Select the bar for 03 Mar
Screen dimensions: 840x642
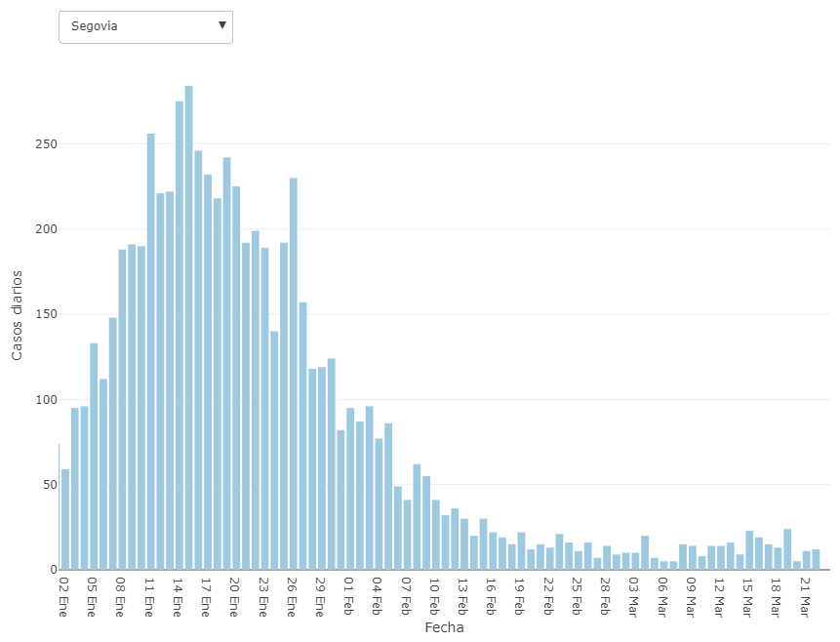point(635,561)
